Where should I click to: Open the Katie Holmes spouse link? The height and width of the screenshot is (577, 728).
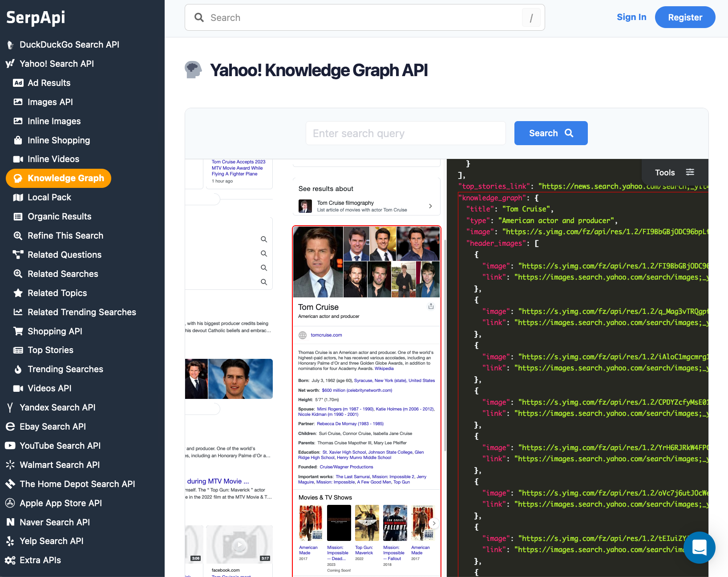pos(405,409)
